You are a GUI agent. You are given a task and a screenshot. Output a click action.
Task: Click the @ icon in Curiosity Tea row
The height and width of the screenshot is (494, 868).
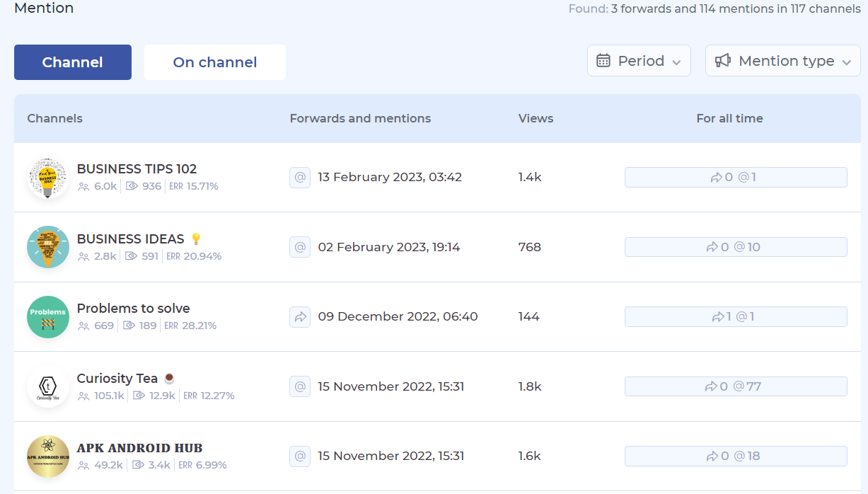click(x=300, y=386)
